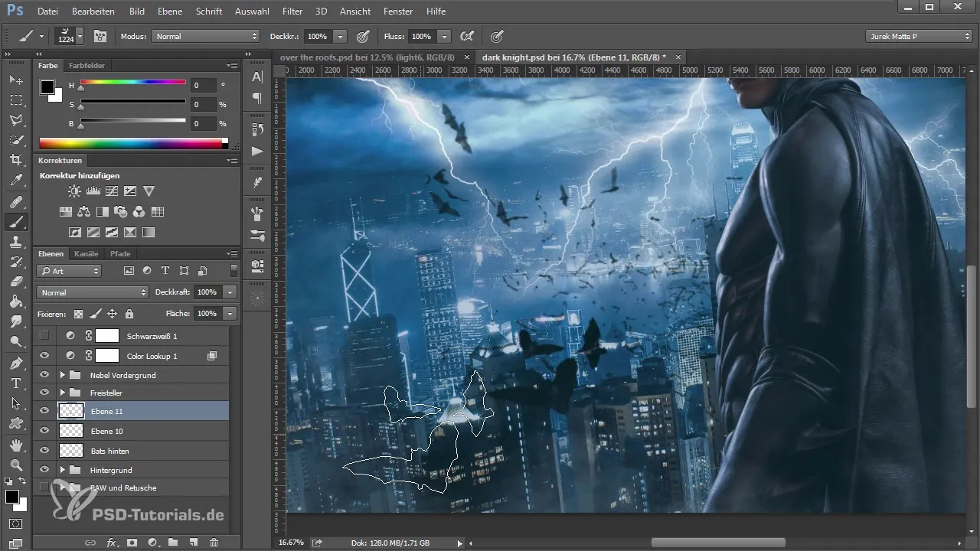Viewport: 980px width, 551px height.
Task: Open layer styles fx menu
Action: pos(112,542)
